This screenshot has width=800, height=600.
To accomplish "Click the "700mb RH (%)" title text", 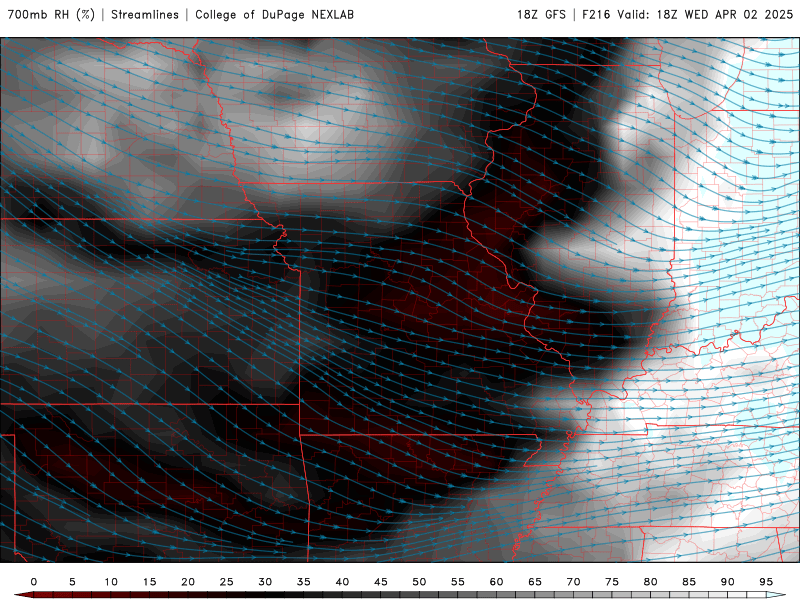I will tap(52, 14).
